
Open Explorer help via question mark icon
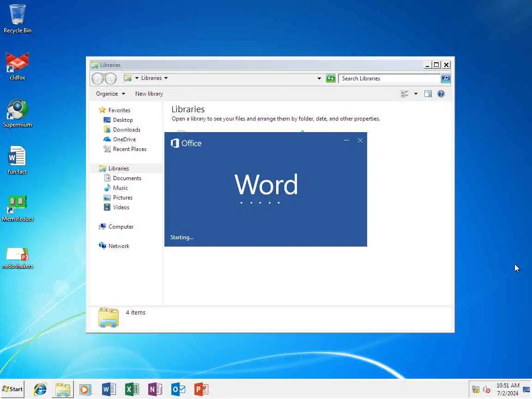pos(441,94)
